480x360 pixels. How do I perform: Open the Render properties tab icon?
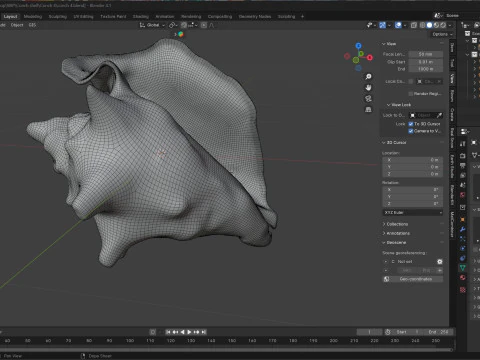463,156
